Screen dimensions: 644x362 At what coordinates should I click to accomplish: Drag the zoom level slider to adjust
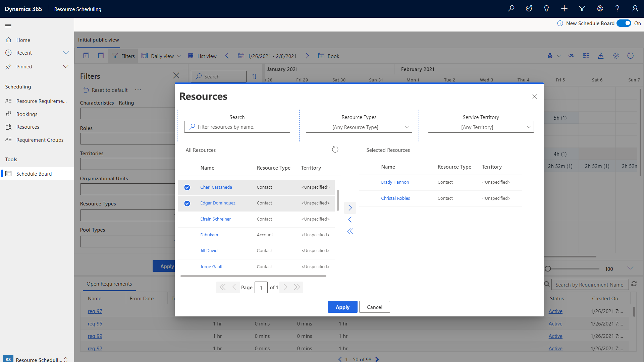point(547,269)
